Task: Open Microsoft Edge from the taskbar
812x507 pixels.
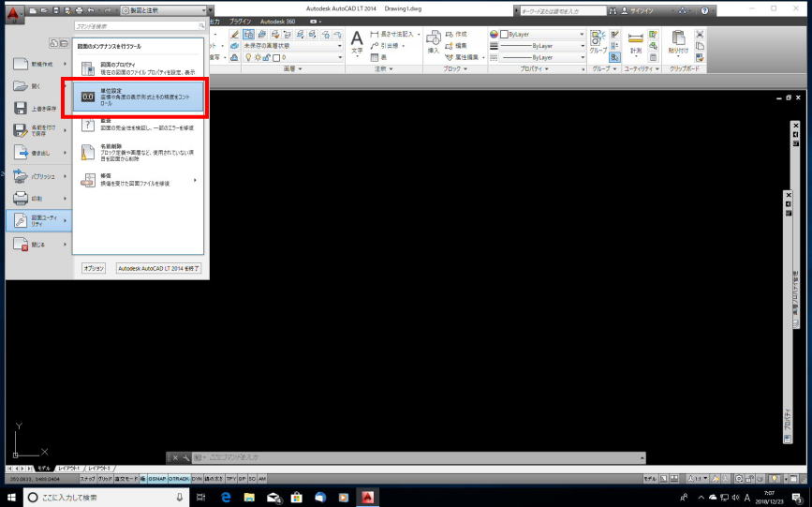Action: pos(226,497)
